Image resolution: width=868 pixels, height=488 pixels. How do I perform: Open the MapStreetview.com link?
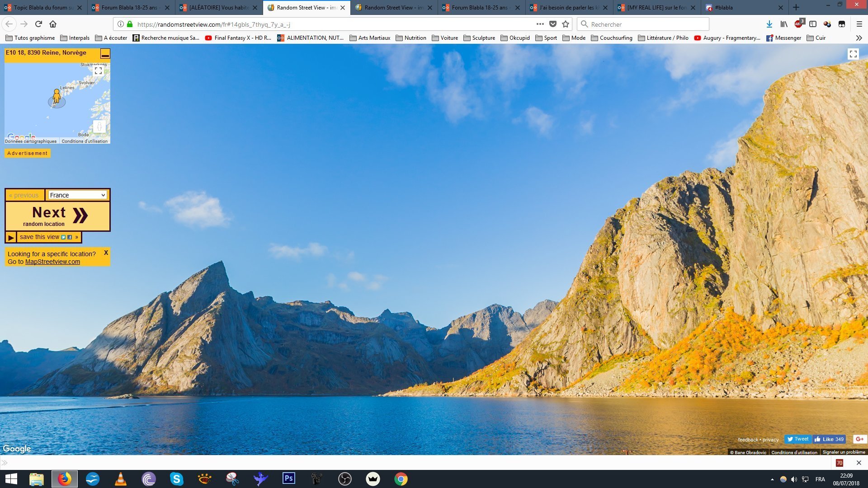pos(52,262)
